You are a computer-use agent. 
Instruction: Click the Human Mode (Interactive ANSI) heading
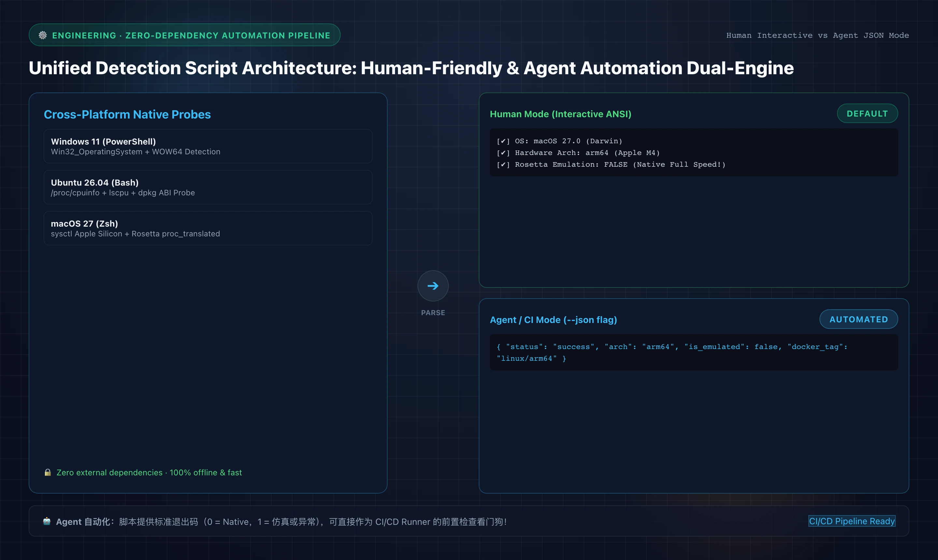pyautogui.click(x=561, y=114)
